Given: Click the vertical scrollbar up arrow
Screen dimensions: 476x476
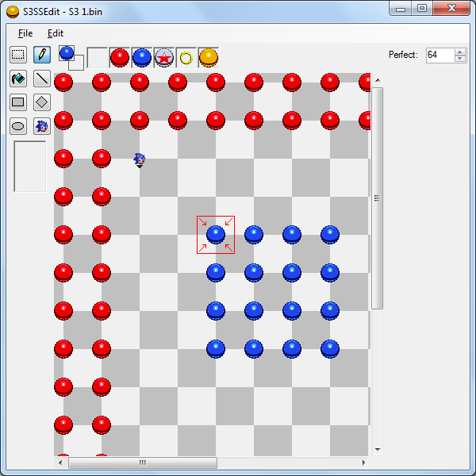Looking at the screenshot, I should point(378,80).
